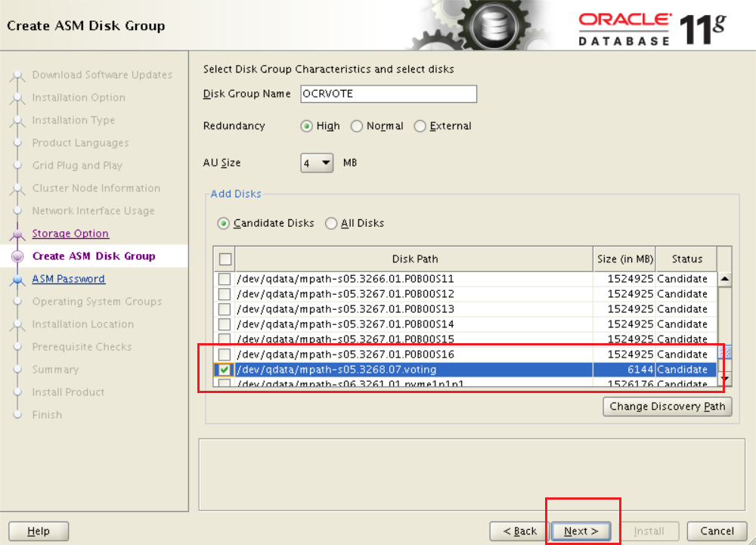756x545 pixels.
Task: Click the disk list scroll up arrow
Action: coord(724,279)
